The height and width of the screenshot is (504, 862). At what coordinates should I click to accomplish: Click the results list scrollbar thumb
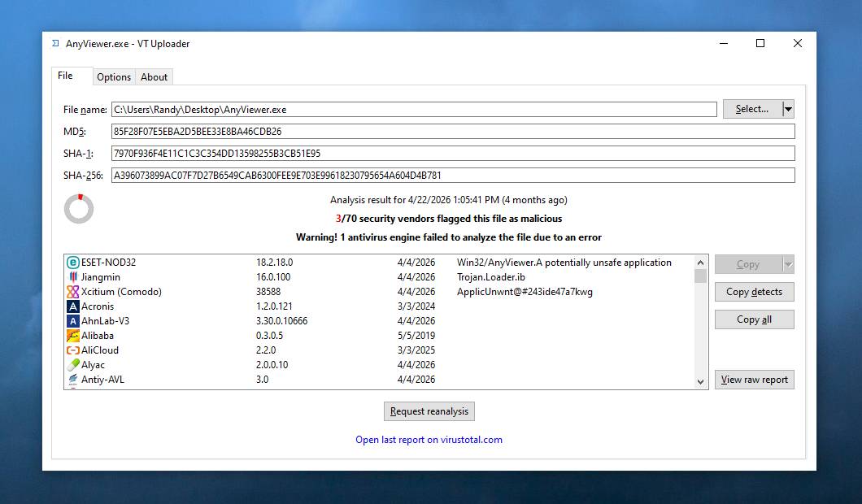pos(700,276)
